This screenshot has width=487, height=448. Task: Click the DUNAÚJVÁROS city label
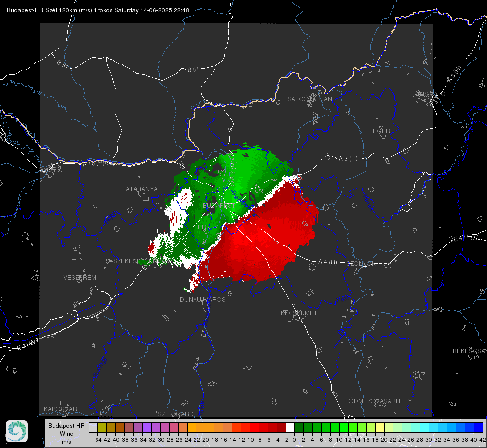coord(202,299)
